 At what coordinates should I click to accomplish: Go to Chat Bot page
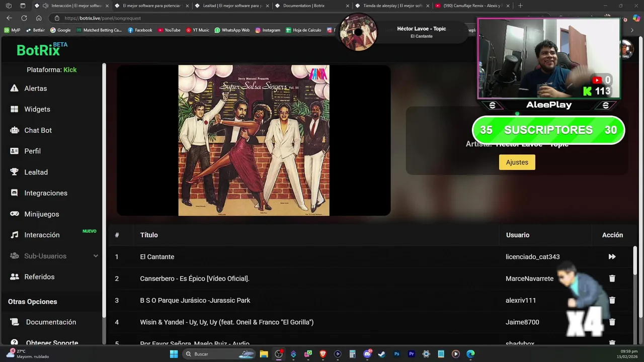[x=38, y=130]
